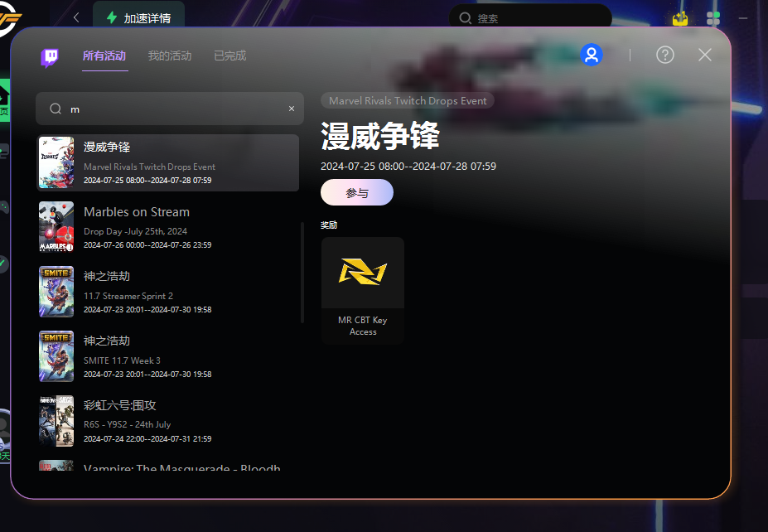The height and width of the screenshot is (532, 768).
Task: Click the R6S - Y9S2 - 24th July subtitle
Action: point(128,425)
